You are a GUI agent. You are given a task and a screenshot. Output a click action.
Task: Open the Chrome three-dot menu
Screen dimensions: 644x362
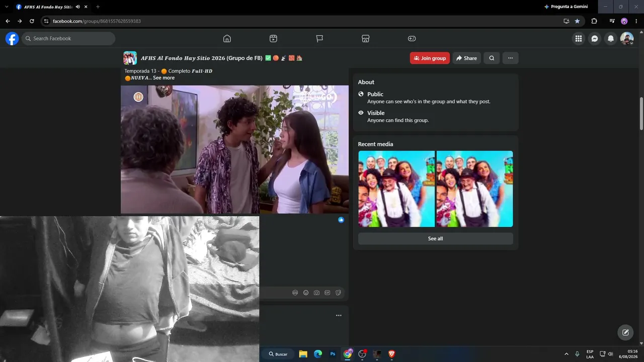[636, 21]
